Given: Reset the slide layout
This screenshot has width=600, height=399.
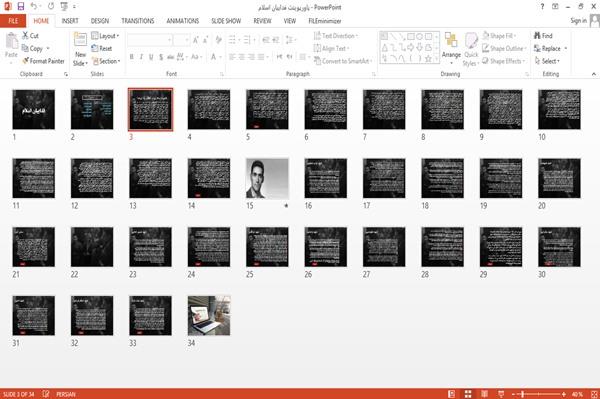Looking at the screenshot, I should tap(102, 48).
